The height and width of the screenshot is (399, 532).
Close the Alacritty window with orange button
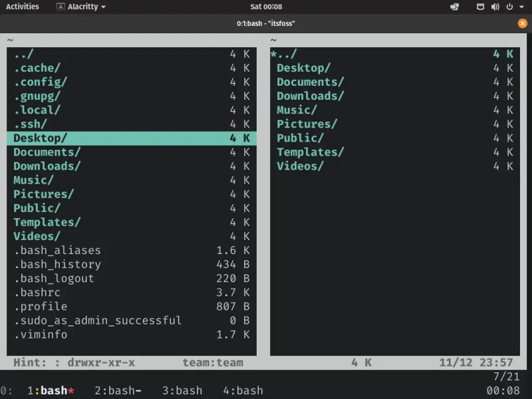522,23
